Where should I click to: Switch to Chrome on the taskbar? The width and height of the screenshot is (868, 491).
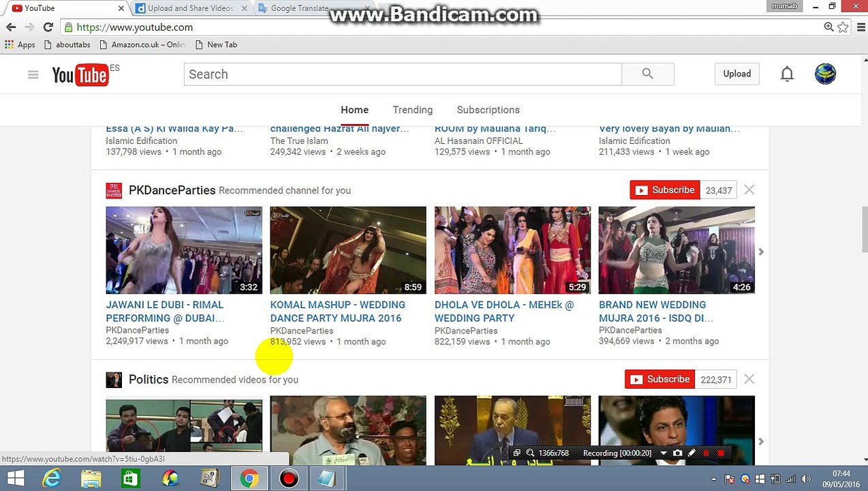(249, 479)
